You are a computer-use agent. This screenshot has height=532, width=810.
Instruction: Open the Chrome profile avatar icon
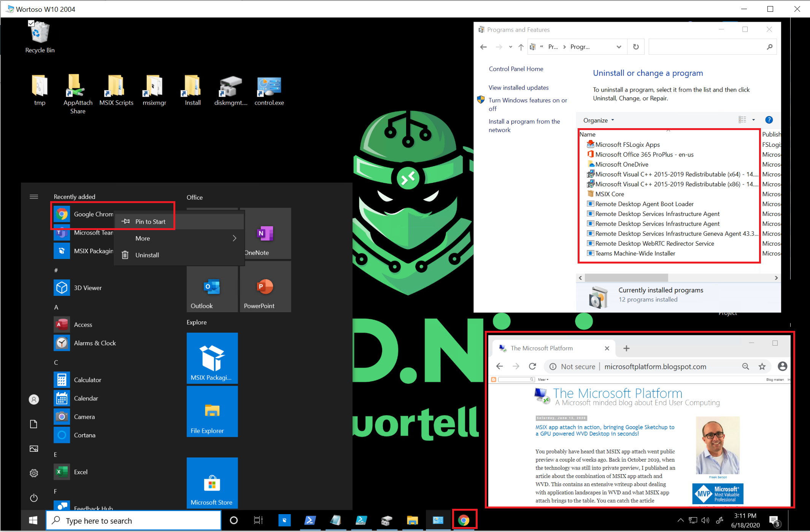click(x=783, y=366)
